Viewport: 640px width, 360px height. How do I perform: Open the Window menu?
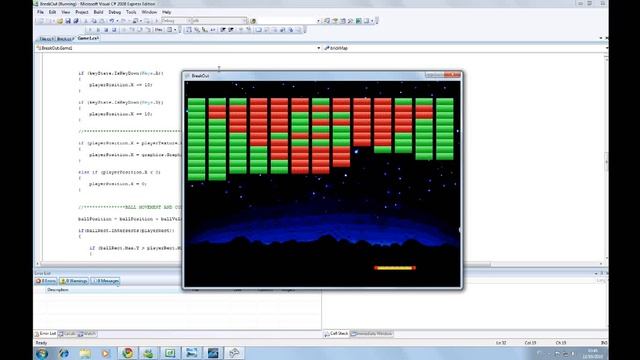[x=149, y=12]
